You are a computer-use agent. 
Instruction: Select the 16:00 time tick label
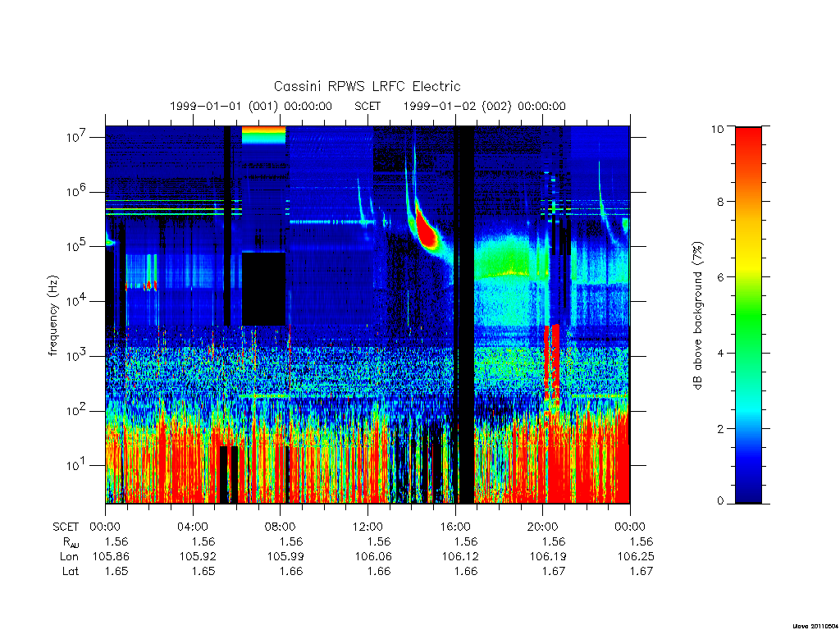455,527
